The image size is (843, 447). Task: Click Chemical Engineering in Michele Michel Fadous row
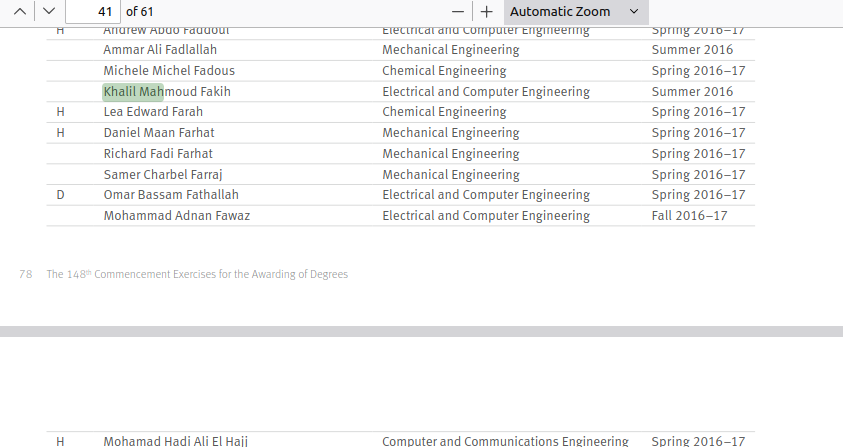point(444,71)
